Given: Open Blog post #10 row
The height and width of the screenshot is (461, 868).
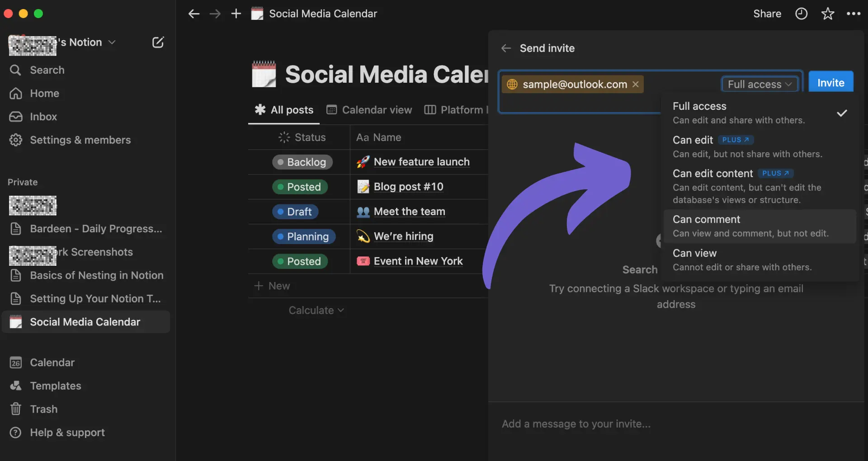Looking at the screenshot, I should click(408, 187).
